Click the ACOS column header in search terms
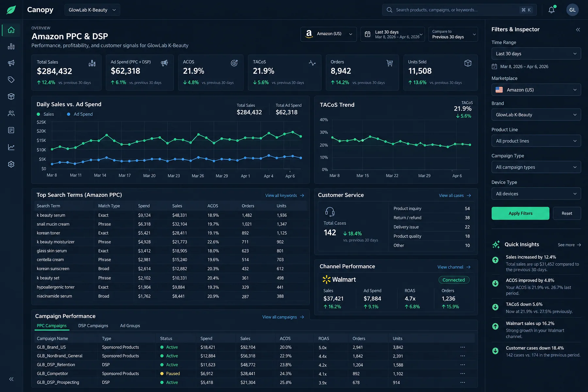Viewport: 588px width, 392px height. pyautogui.click(x=213, y=206)
